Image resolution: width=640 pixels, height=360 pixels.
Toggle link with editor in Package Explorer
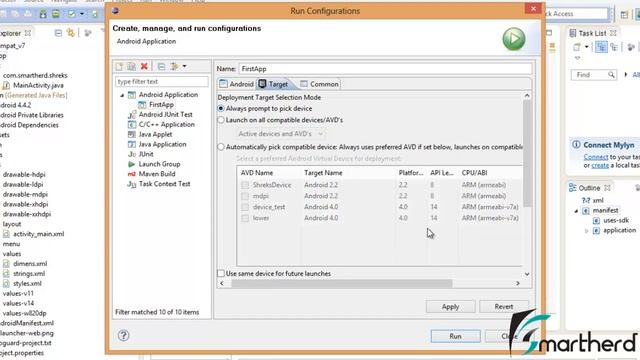pyautogui.click(x=71, y=33)
